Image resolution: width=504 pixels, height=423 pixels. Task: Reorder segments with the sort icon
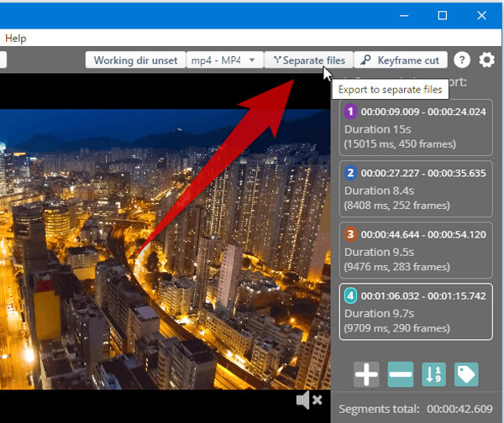pos(433,374)
